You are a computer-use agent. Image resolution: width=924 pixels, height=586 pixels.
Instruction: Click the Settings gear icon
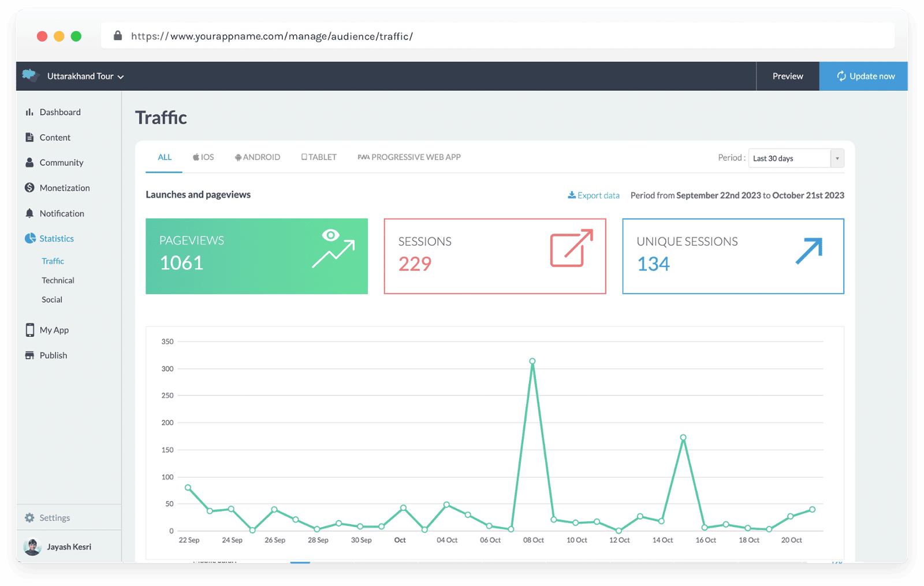[x=29, y=518]
